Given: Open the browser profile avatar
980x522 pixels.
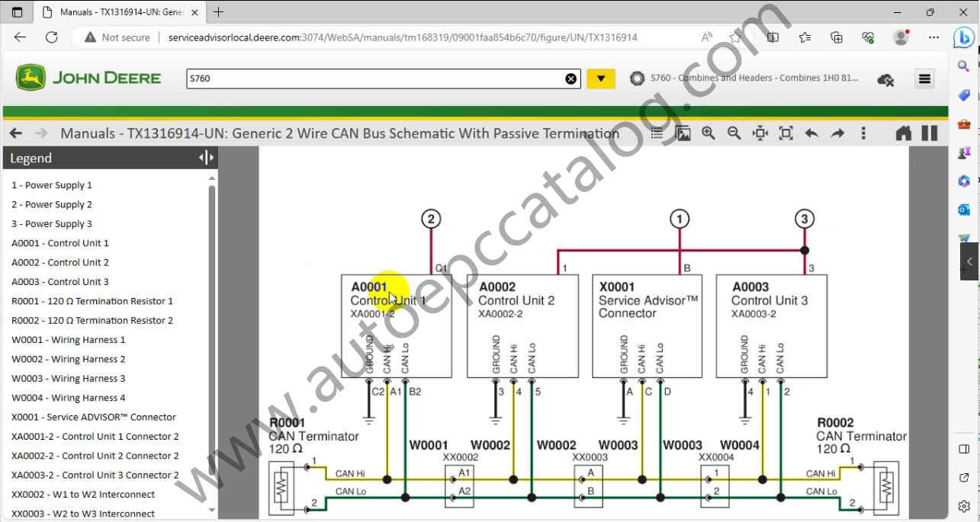Looking at the screenshot, I should pos(901,37).
